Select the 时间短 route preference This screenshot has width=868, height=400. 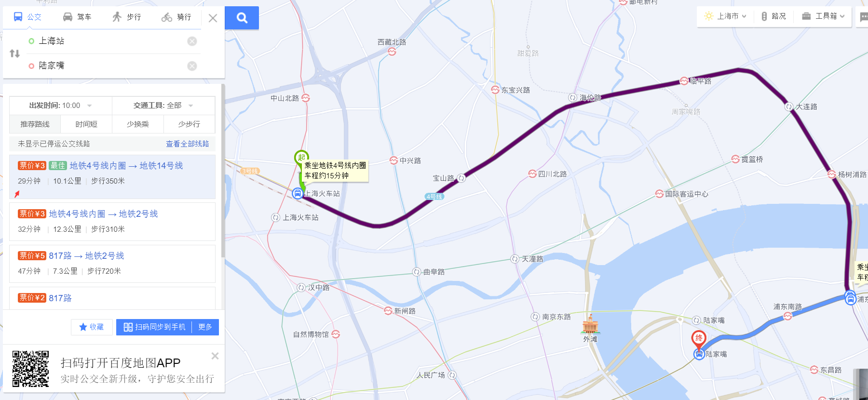click(86, 124)
